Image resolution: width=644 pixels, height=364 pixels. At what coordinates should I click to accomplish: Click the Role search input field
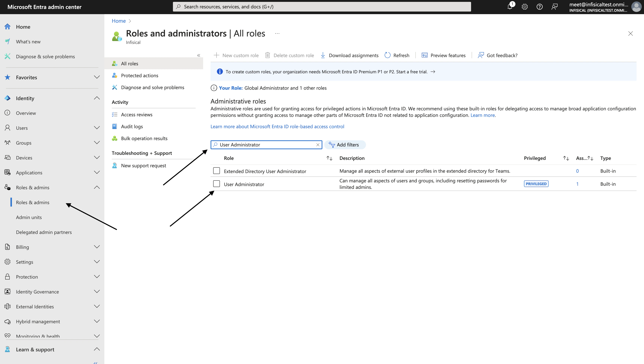266,145
